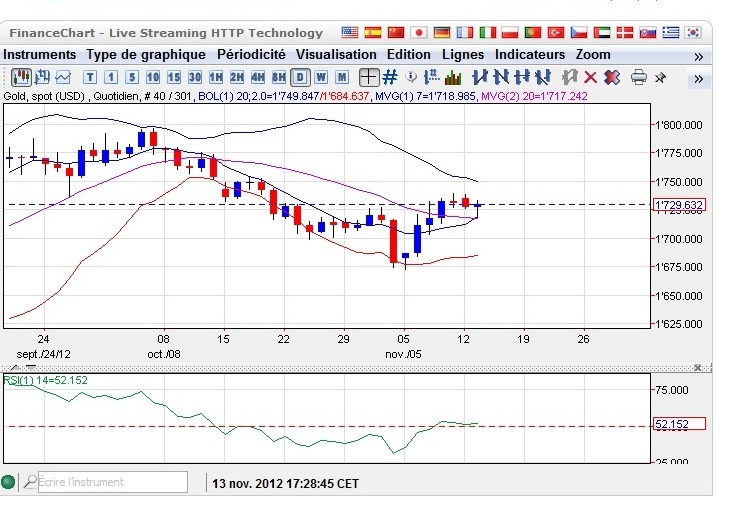Click the print chart icon
This screenshot has height=511, width=740.
pyautogui.click(x=639, y=77)
